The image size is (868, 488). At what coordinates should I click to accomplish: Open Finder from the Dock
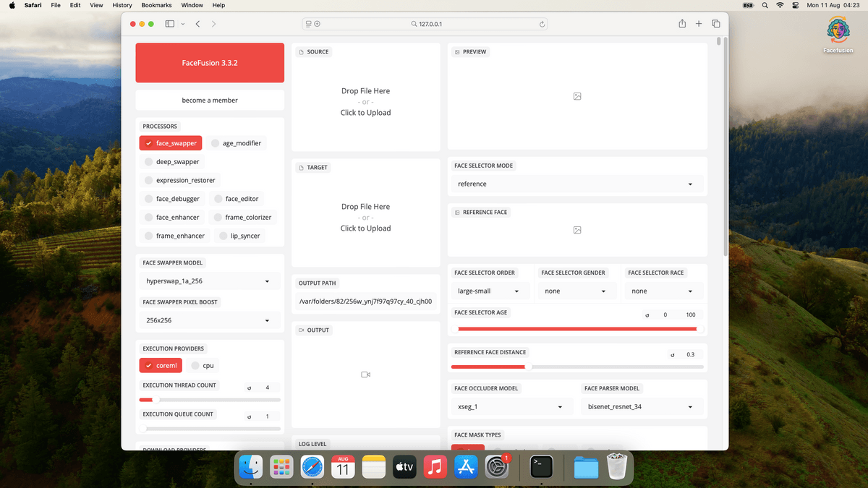(251, 467)
